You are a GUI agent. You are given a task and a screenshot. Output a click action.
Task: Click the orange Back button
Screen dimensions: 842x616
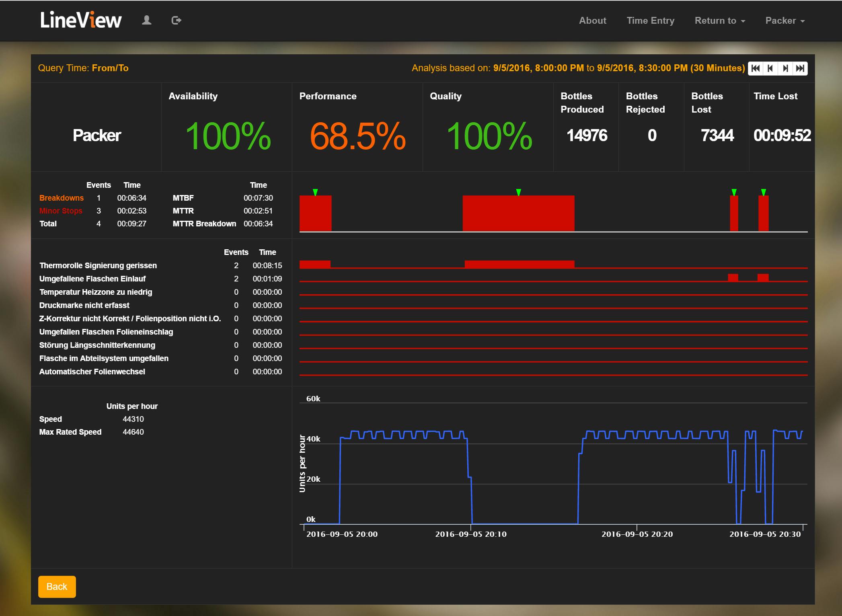57,587
